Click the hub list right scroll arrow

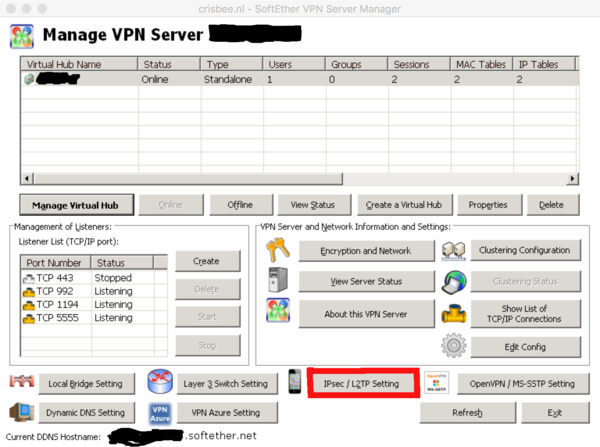point(572,178)
